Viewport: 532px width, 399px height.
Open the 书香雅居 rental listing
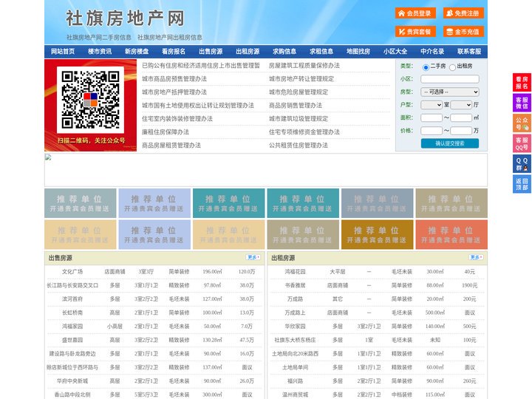point(295,285)
